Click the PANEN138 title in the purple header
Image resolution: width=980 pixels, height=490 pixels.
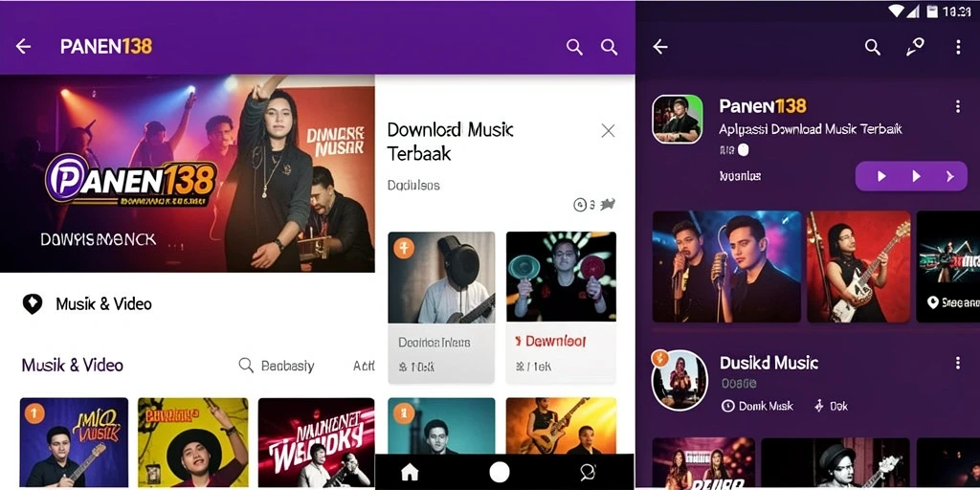pos(106,46)
